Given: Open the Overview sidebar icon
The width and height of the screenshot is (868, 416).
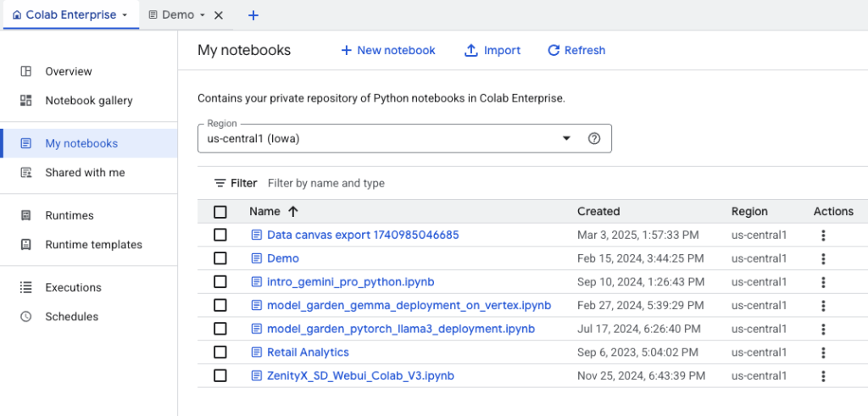Looking at the screenshot, I should point(25,71).
